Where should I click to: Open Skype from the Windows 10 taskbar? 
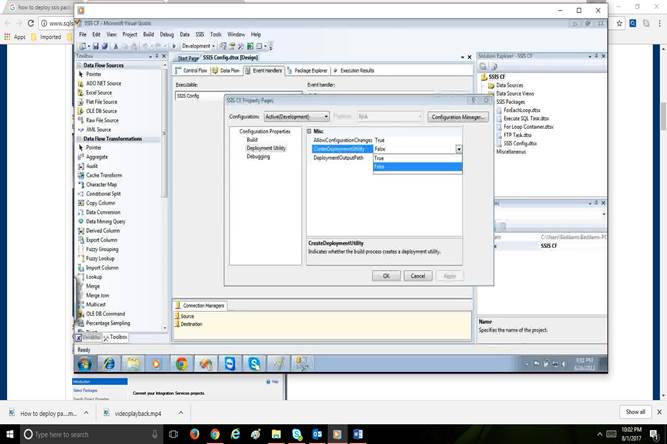pos(297,434)
